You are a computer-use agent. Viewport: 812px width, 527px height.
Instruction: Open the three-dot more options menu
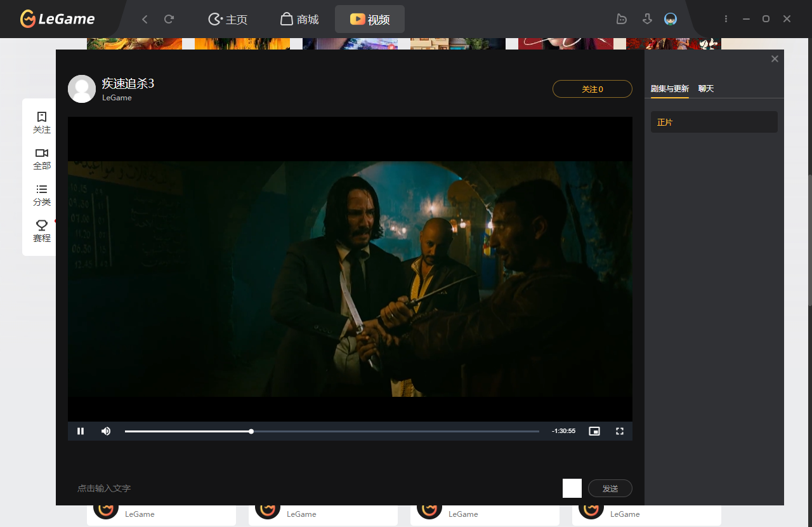point(726,19)
